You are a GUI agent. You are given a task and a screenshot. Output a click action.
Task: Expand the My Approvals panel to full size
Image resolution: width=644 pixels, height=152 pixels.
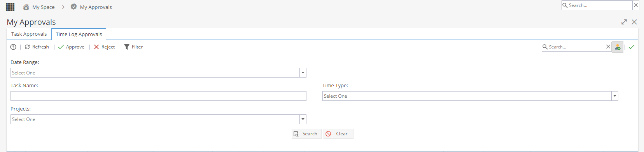(624, 22)
